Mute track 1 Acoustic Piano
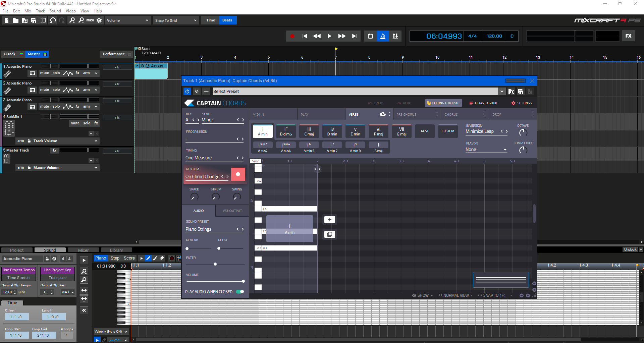The height and width of the screenshot is (343, 644). pos(45,73)
